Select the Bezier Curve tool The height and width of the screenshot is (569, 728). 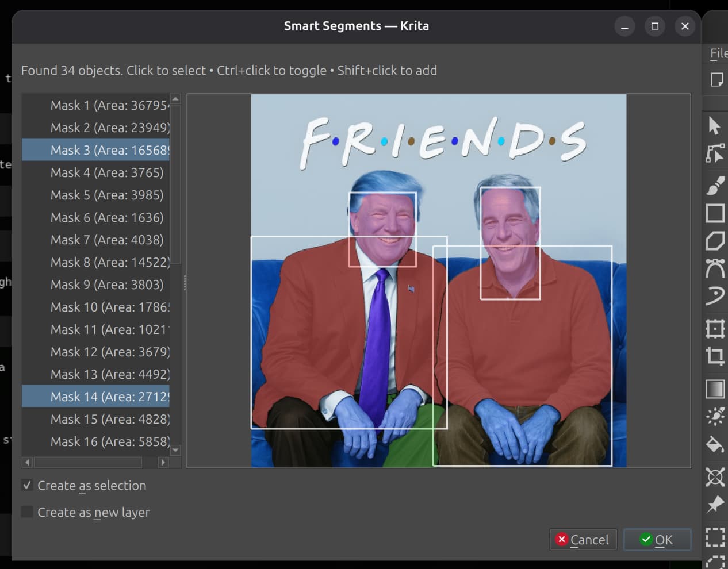pos(715,269)
